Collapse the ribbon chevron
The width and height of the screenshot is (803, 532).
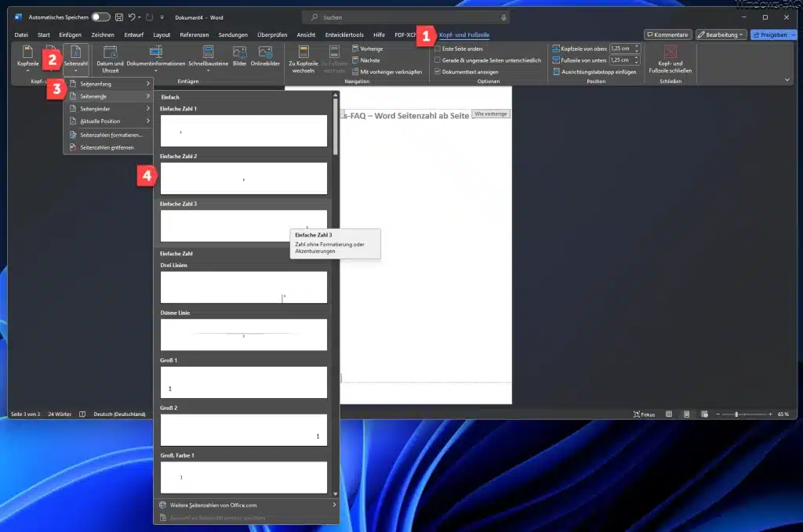coord(787,80)
